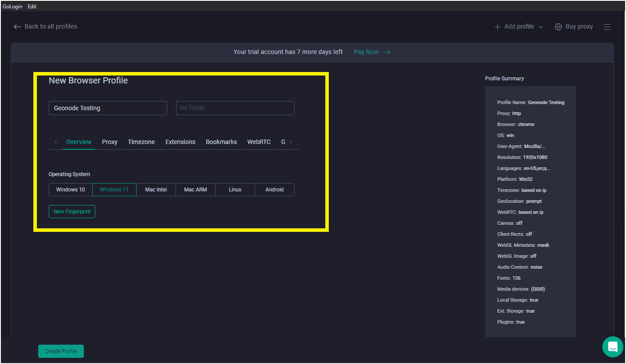Click the Create Profile button

pyautogui.click(x=61, y=351)
